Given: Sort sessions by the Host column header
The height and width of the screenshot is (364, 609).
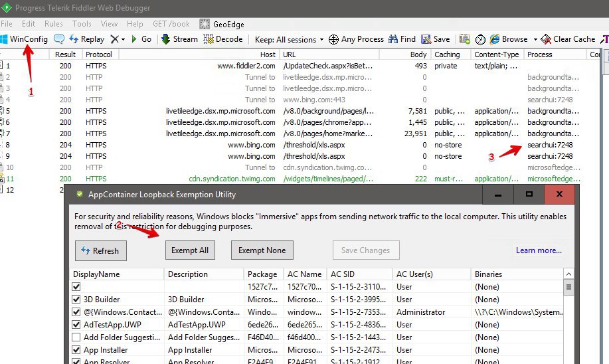Looking at the screenshot, I should (x=199, y=54).
